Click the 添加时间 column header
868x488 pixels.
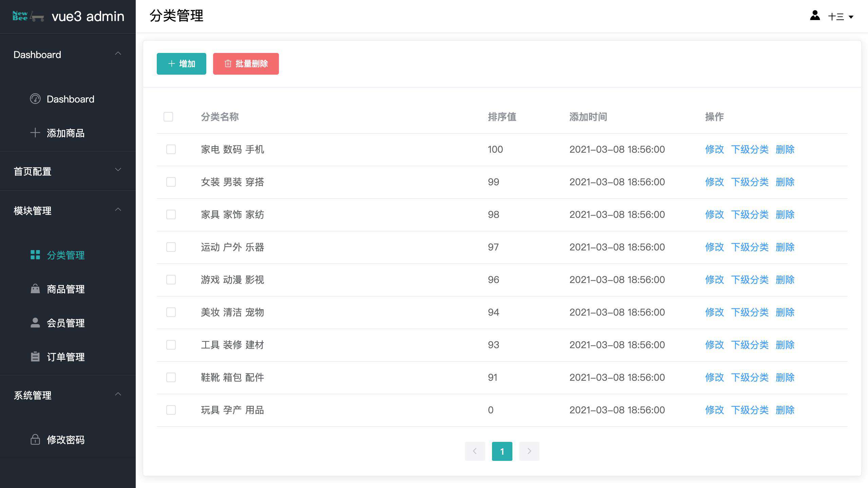(x=588, y=117)
